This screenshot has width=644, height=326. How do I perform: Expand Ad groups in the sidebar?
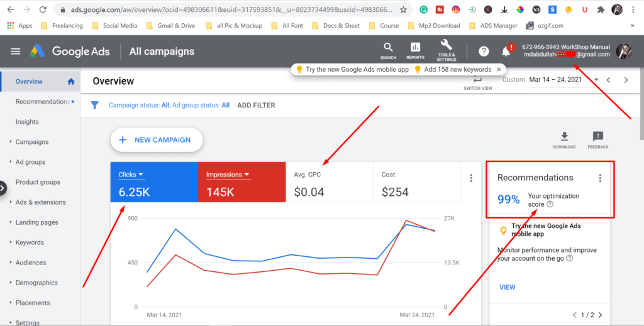[11, 161]
